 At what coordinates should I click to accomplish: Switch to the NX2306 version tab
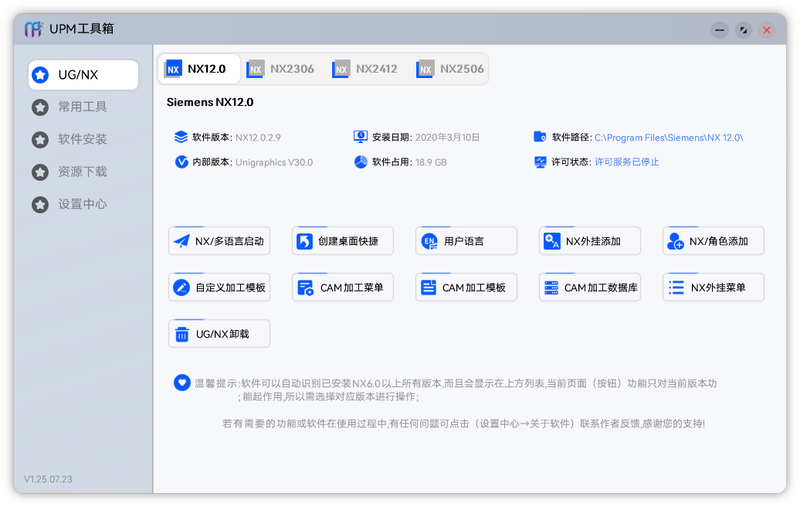[281, 69]
